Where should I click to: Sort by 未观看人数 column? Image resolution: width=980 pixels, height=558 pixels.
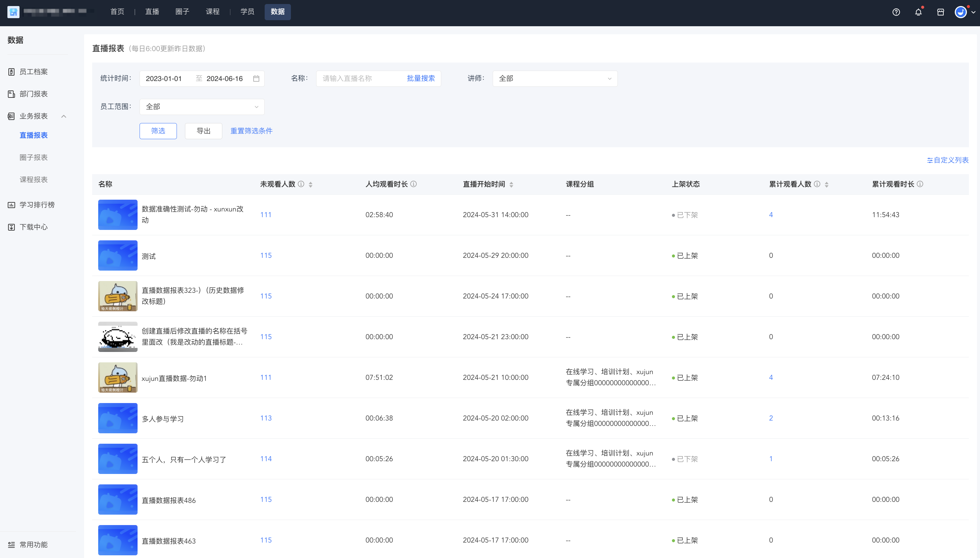310,185
